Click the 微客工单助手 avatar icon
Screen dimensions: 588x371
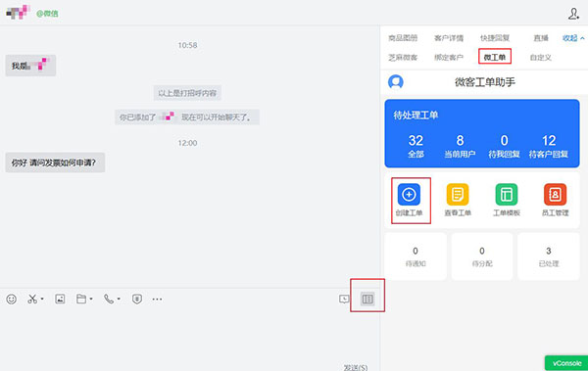point(396,81)
